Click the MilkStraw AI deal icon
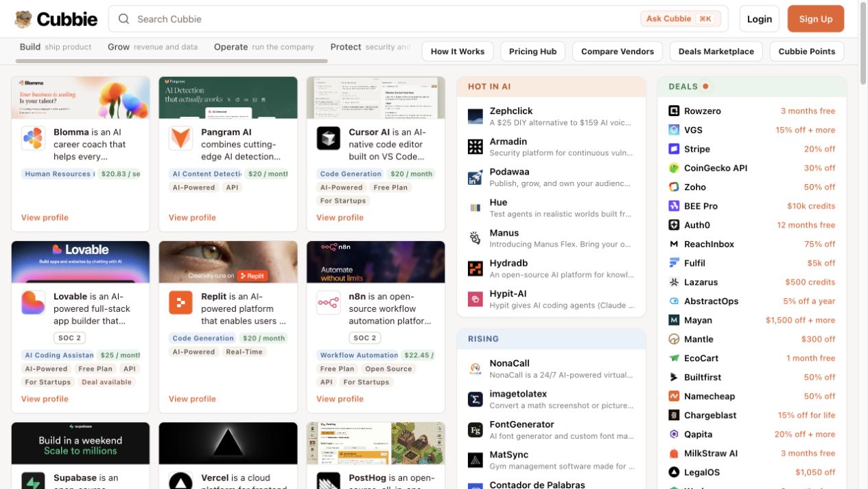This screenshot has width=868, height=489. 674,453
